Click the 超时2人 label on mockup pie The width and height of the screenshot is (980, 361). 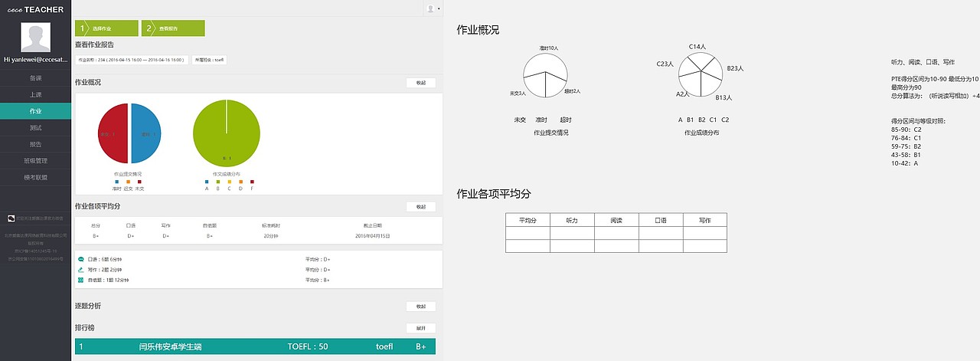tap(573, 91)
